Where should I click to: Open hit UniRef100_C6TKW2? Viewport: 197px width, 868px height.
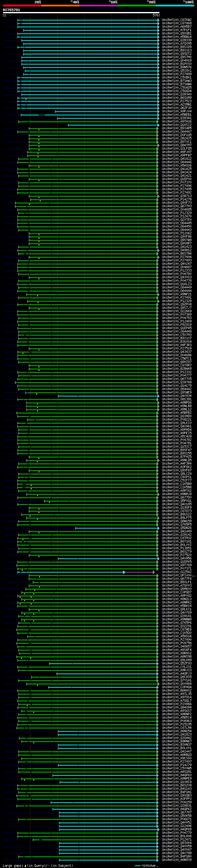(177, 20)
